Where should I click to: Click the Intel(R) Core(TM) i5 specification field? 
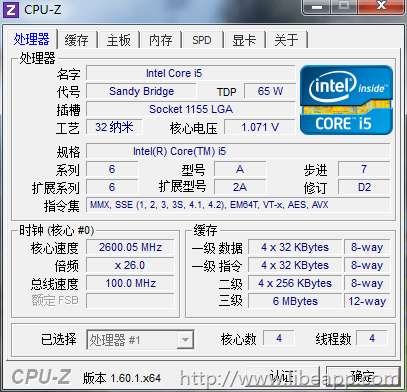238,151
